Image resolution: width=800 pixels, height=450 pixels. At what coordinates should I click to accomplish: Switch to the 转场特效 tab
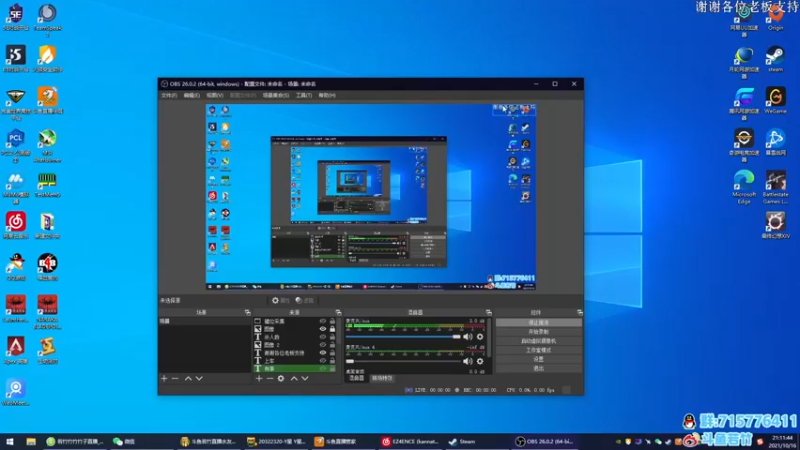382,378
